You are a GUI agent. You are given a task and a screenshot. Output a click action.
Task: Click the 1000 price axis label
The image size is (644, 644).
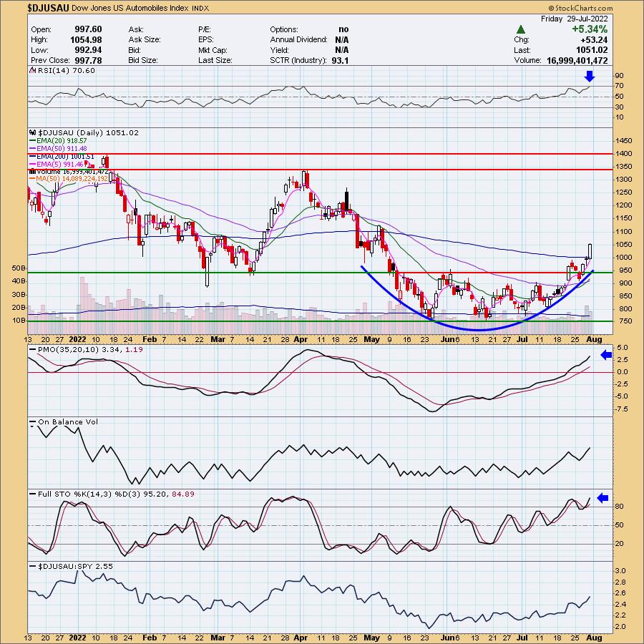[x=623, y=258]
